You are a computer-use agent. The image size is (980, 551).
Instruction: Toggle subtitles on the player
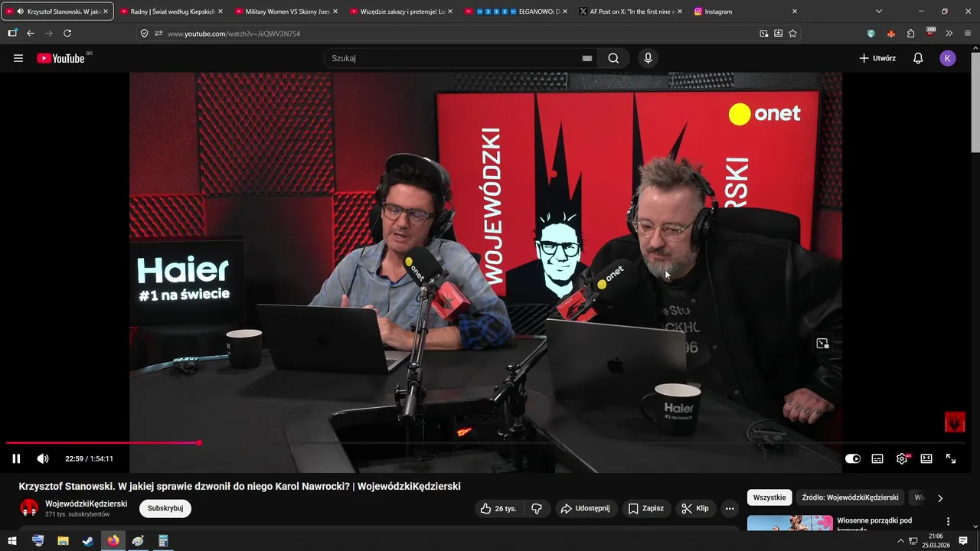[x=877, y=458]
